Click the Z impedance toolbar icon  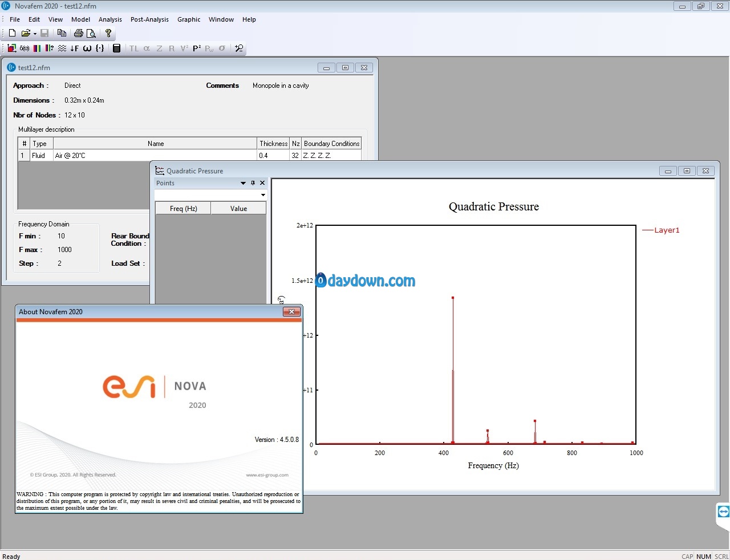click(x=159, y=48)
